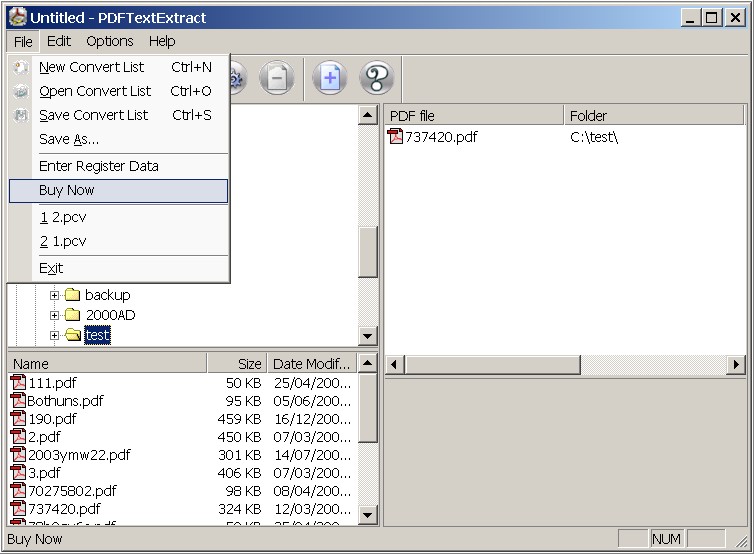This screenshot has width=754, height=554.
Task: Click the Open Convert List menu icon
Action: [21, 91]
